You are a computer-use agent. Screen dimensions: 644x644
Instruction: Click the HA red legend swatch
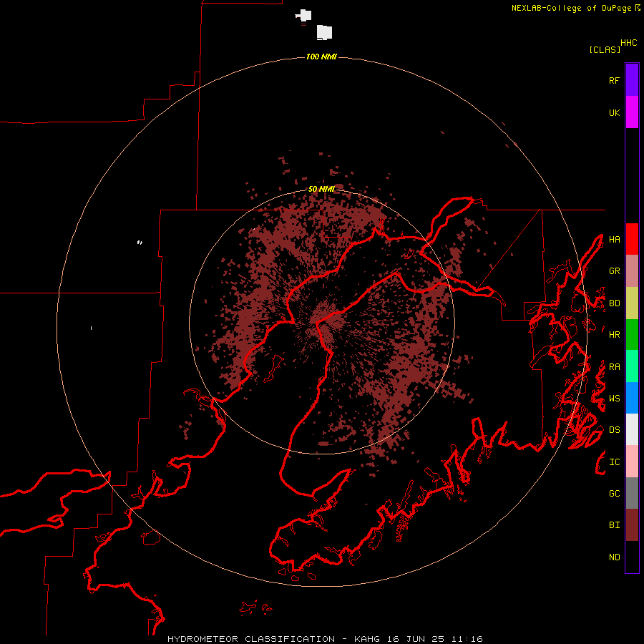click(632, 239)
